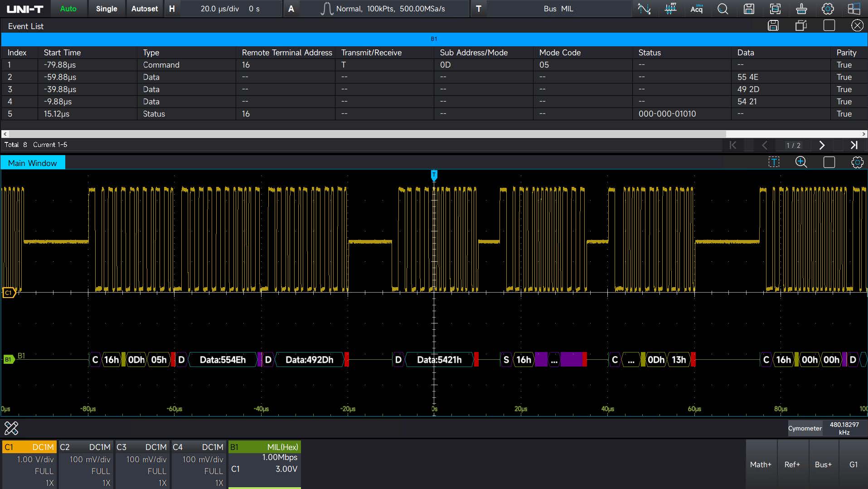Save the event list with floppy icon
This screenshot has width=868, height=489.
[x=773, y=26]
